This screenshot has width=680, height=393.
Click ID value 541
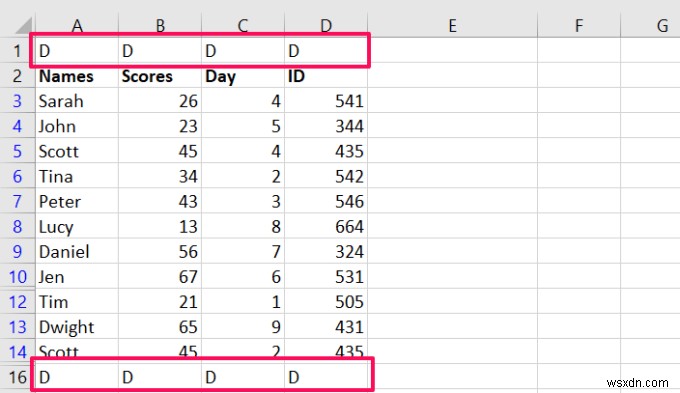326,101
